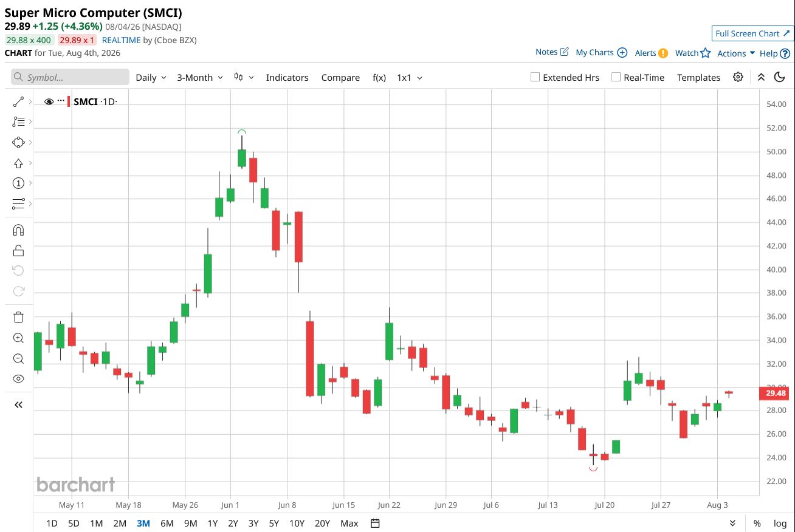
Task: Select the Fibonacci levels drawing tool
Action: point(18,122)
